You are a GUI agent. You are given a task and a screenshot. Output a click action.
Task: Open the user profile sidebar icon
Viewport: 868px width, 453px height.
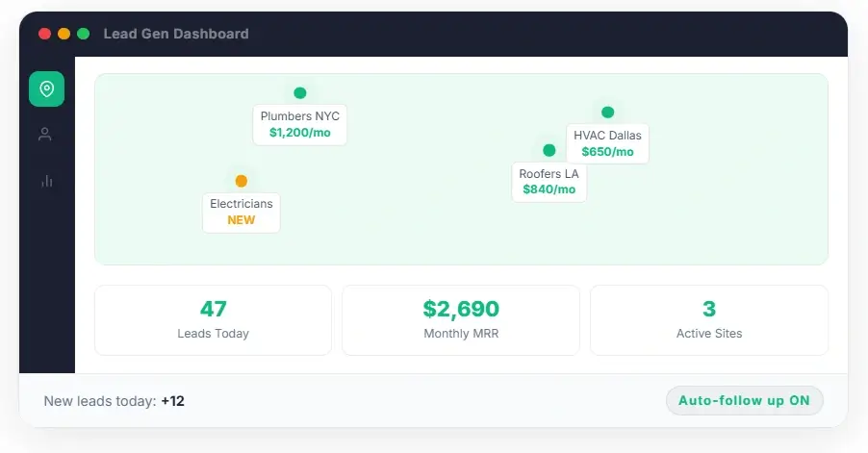point(45,134)
